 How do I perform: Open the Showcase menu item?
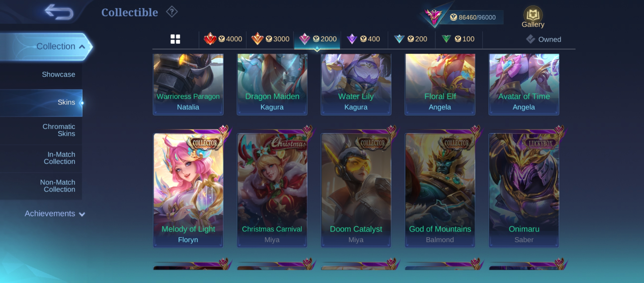pos(58,74)
